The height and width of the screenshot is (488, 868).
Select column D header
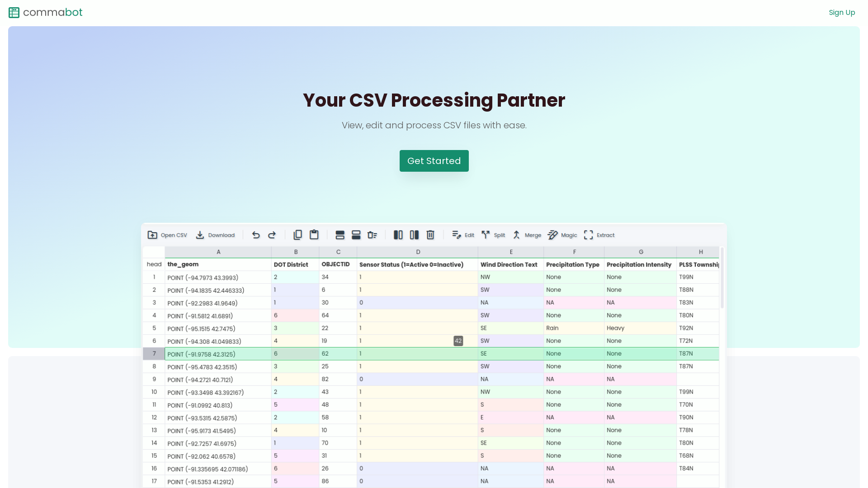tap(418, 252)
